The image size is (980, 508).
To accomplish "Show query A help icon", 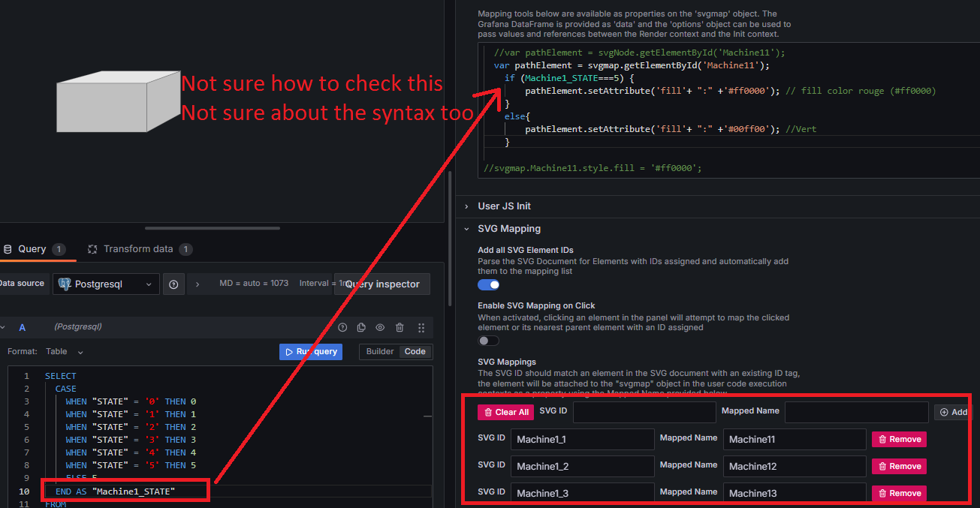I will [342, 327].
